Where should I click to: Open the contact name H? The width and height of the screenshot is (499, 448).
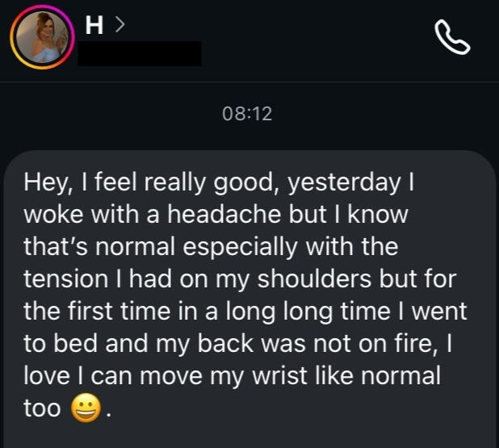(94, 25)
